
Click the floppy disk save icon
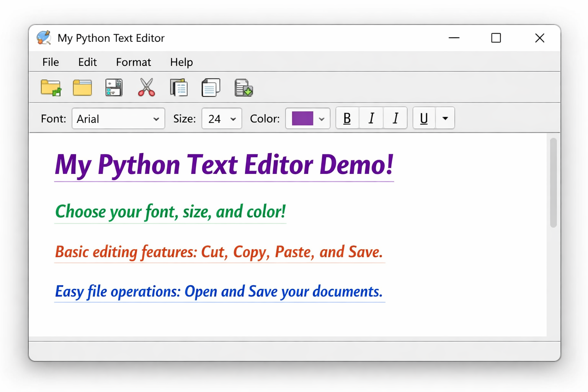pyautogui.click(x=114, y=88)
